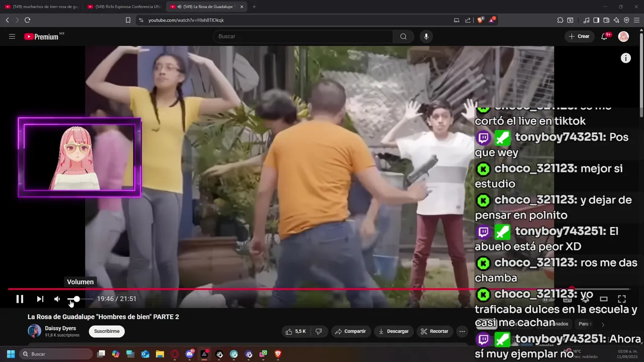644x362 pixels.
Task: Click the Recortar button
Action: 434,331
